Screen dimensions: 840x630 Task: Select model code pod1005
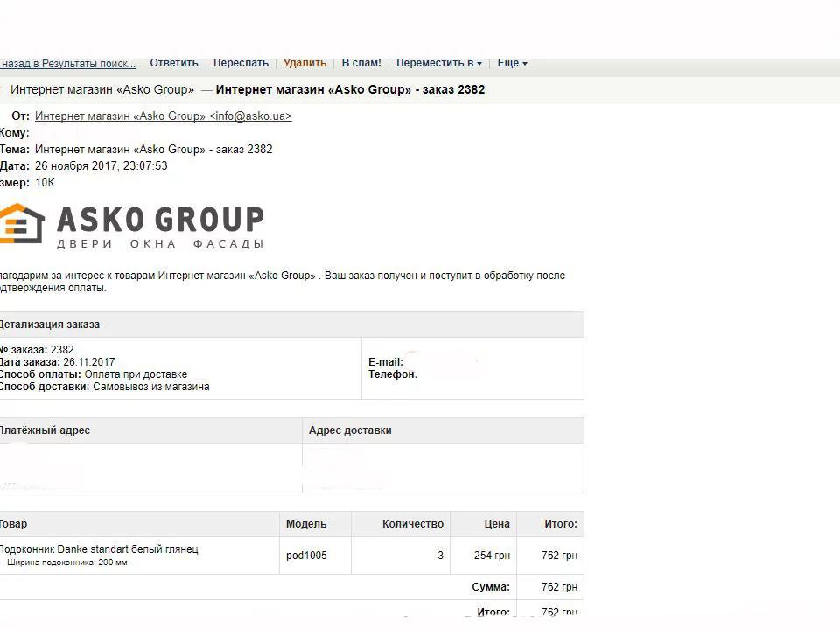click(306, 556)
